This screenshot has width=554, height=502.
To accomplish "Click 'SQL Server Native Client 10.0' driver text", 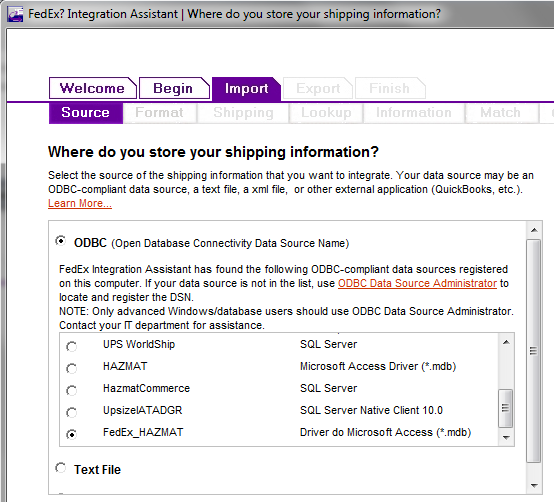I will click(x=371, y=410).
